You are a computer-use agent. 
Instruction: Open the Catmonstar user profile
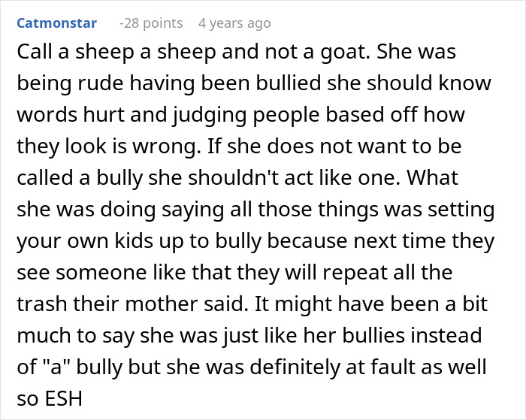[56, 23]
